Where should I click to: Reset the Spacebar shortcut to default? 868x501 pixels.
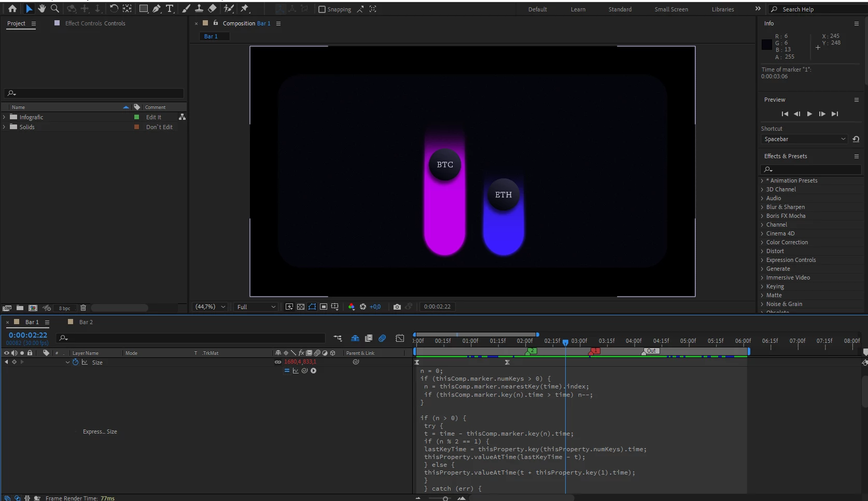pos(856,139)
